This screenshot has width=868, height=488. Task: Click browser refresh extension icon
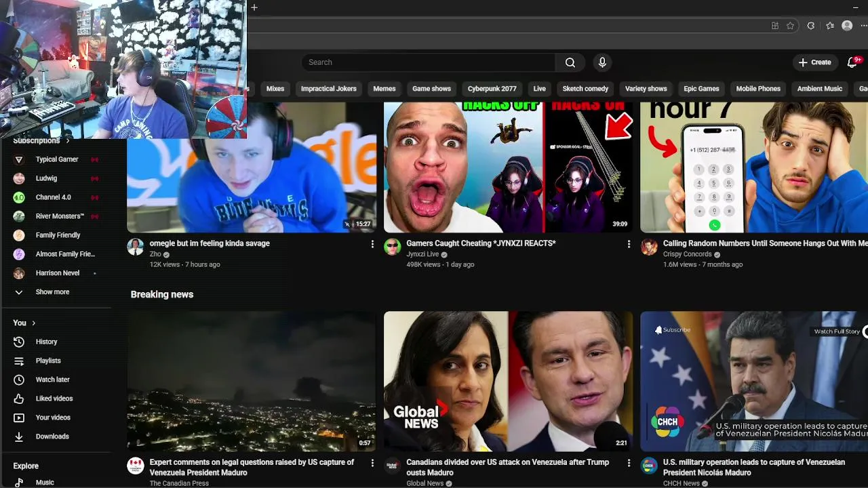[x=810, y=26]
